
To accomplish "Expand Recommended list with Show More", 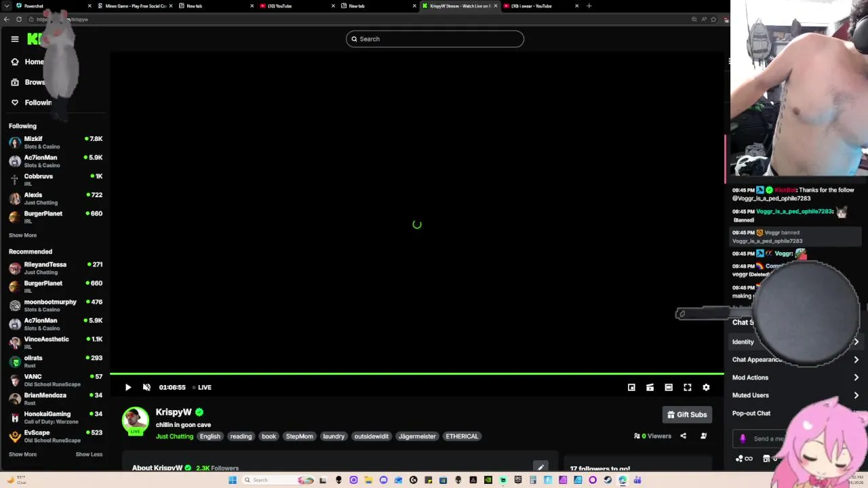I will coord(22,454).
